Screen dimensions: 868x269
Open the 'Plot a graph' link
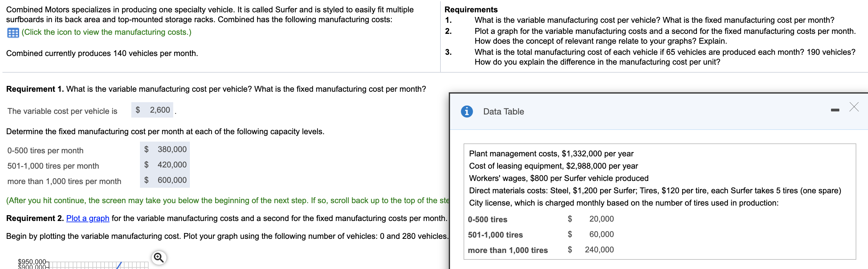click(x=88, y=218)
